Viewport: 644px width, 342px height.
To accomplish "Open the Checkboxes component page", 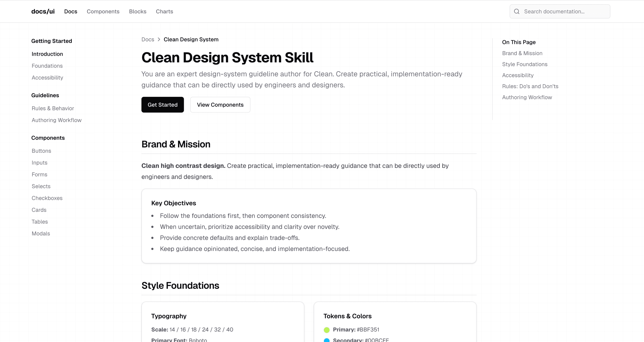I will point(47,198).
